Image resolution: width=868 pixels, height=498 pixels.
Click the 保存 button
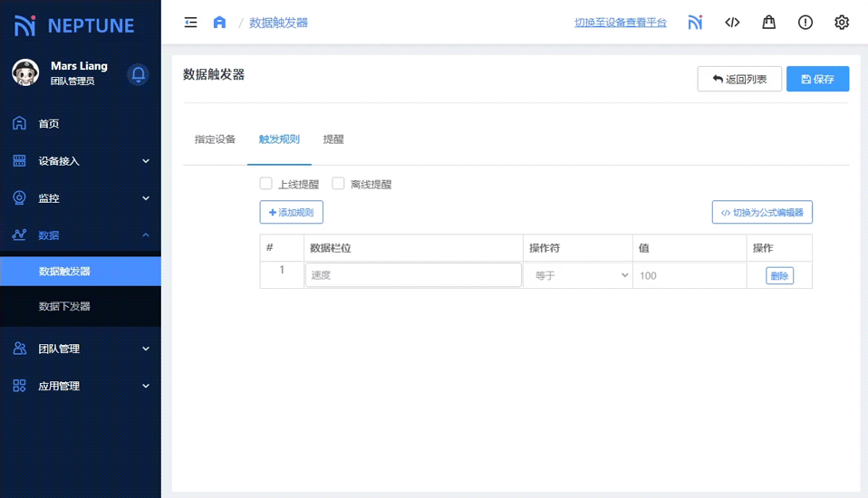817,80
